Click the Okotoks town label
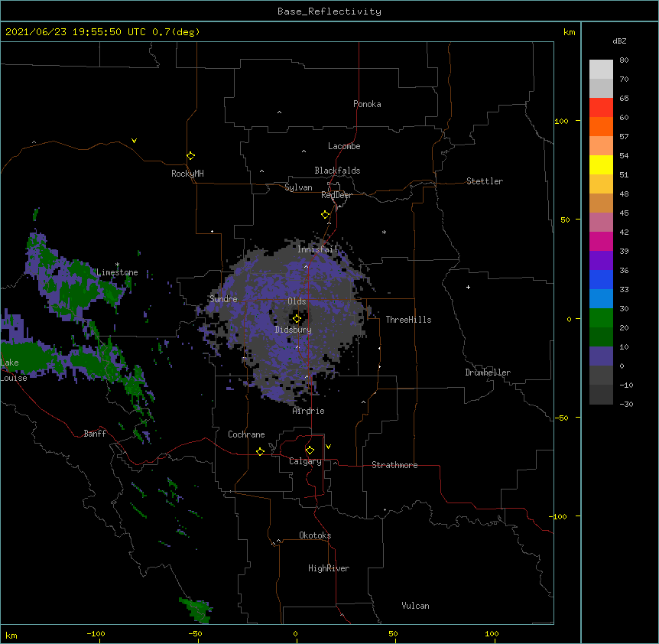Viewport: 659px width, 644px height. click(315, 535)
